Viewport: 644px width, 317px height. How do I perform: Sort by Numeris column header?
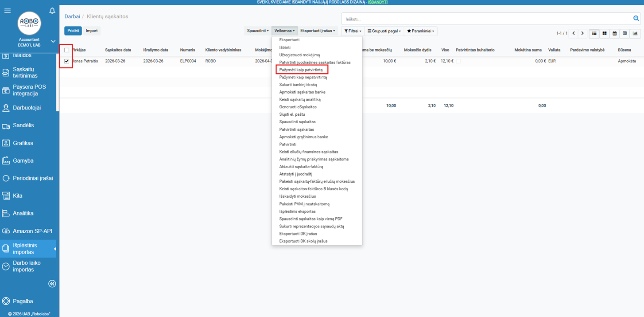[187, 50]
